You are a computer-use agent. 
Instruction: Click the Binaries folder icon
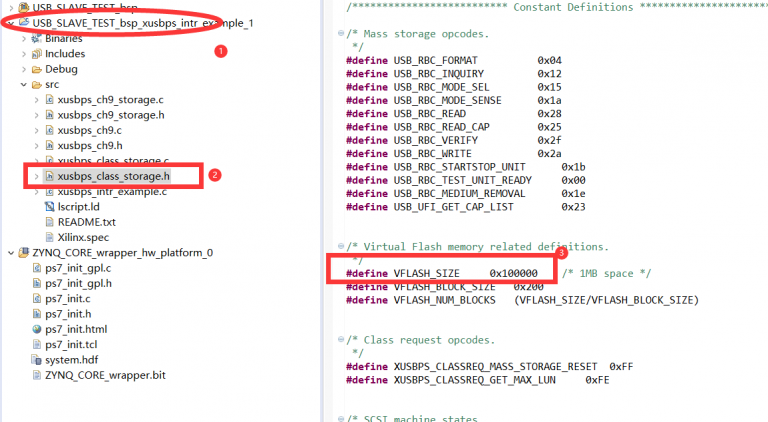(35, 38)
